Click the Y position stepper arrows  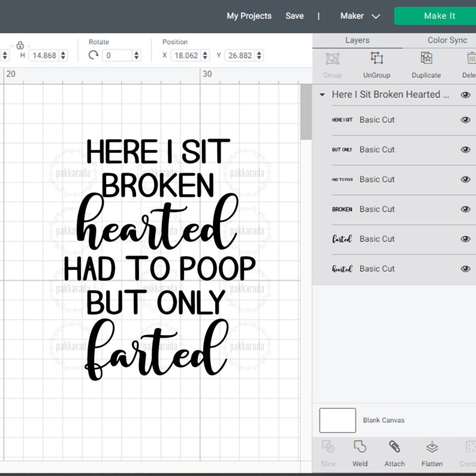(259, 55)
